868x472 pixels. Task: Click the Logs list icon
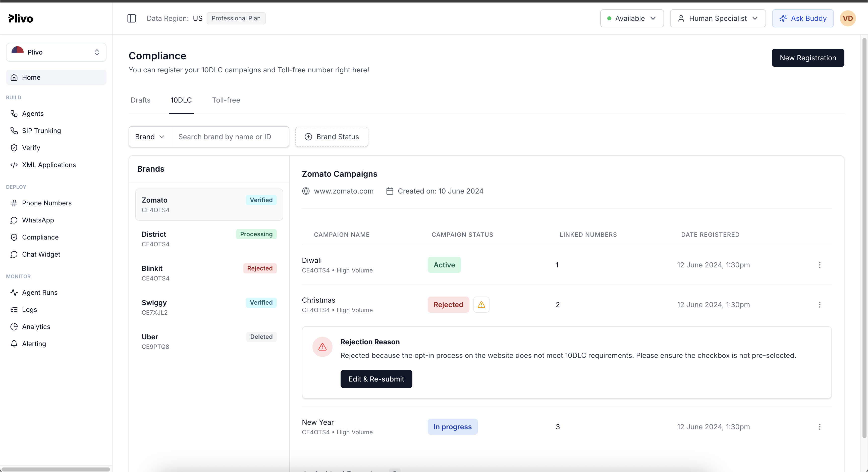pos(14,309)
